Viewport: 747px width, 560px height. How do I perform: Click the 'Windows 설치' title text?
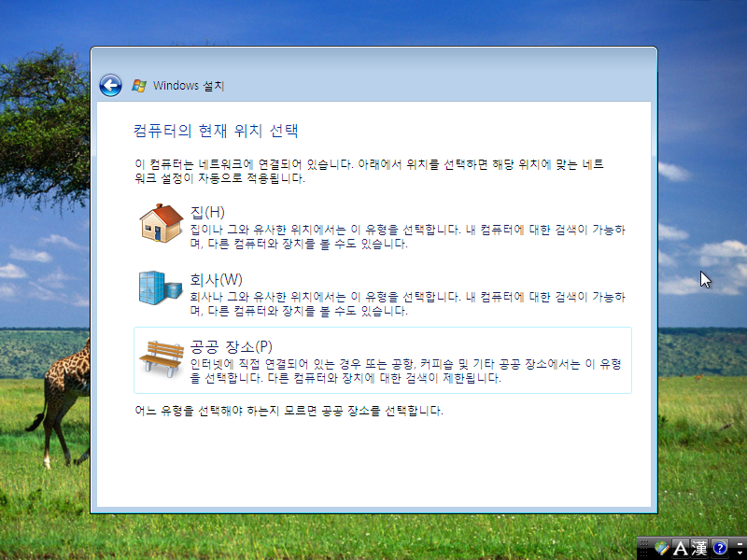pyautogui.click(x=189, y=86)
